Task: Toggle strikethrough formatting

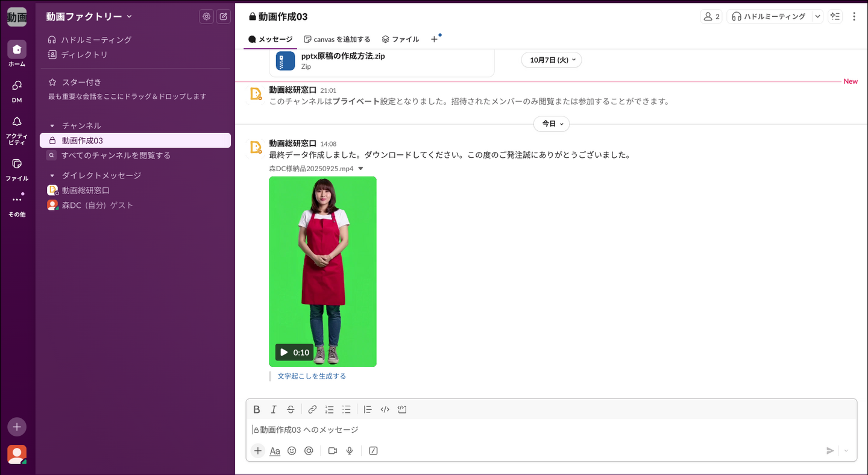Action: [x=291, y=409]
